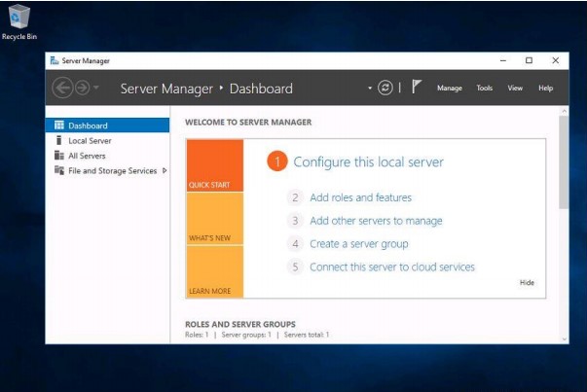Click the orange step 1 circle

pyautogui.click(x=277, y=161)
